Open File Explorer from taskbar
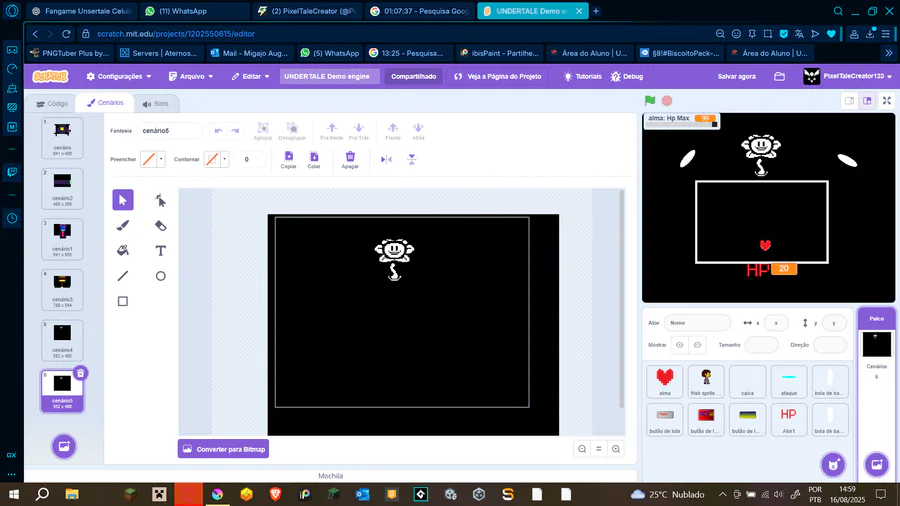900x506 pixels. [72, 495]
